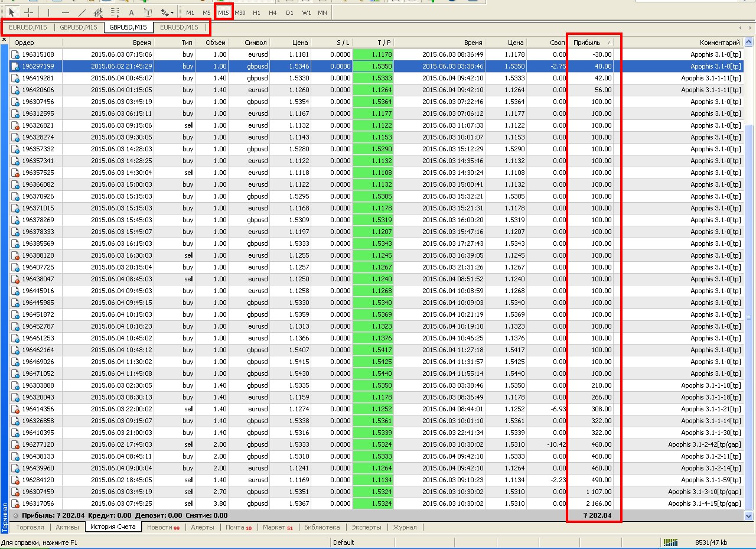Click the sell order icon for 196326821
The height and width of the screenshot is (549, 756).
click(x=15, y=125)
